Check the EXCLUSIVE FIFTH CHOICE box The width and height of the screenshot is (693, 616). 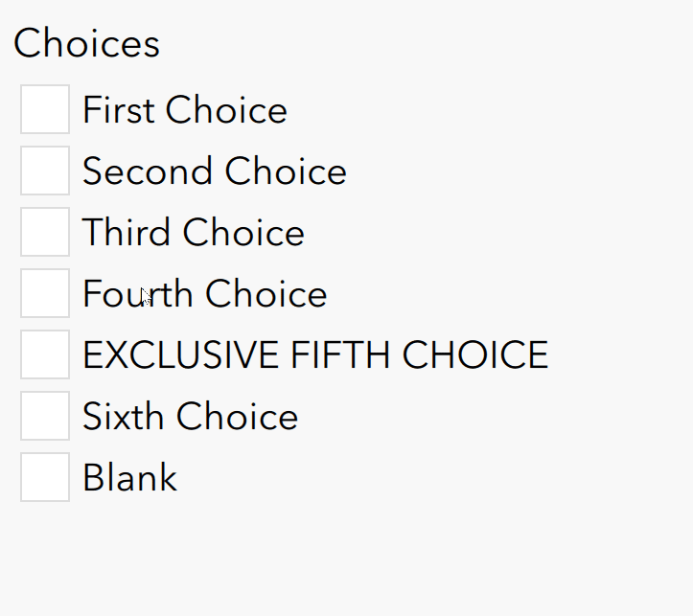click(45, 354)
